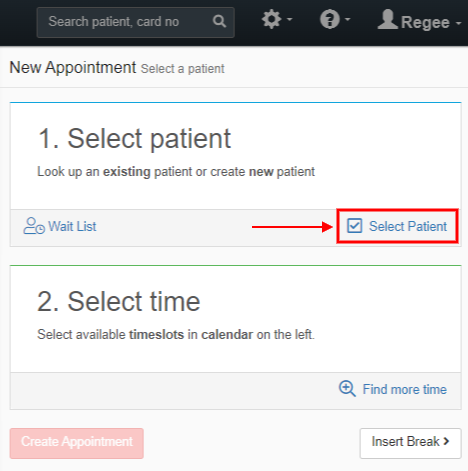Image resolution: width=468 pixels, height=471 pixels.
Task: Click the Insert Break button
Action: point(410,443)
